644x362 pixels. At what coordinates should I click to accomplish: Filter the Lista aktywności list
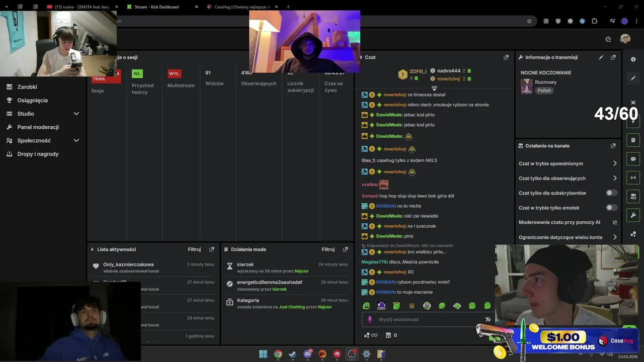pyautogui.click(x=194, y=249)
